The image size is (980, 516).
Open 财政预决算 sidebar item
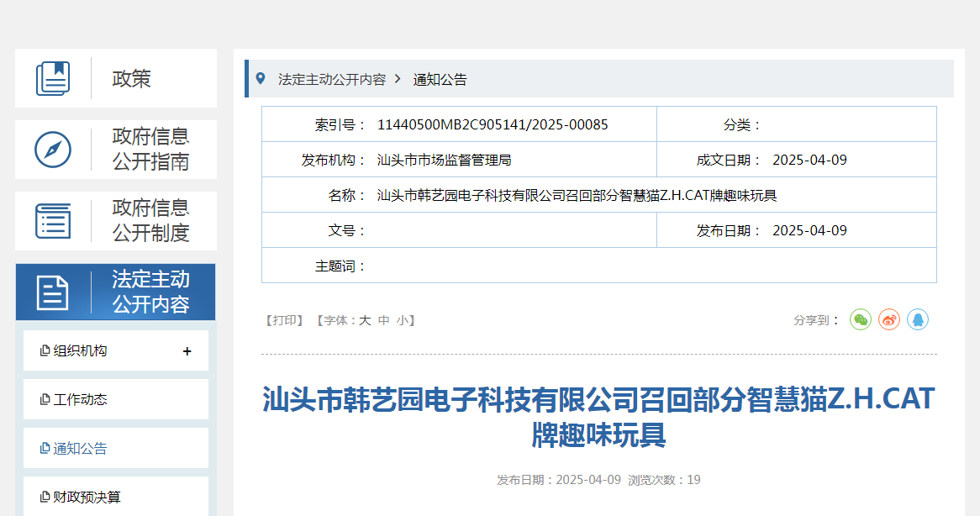point(87,498)
